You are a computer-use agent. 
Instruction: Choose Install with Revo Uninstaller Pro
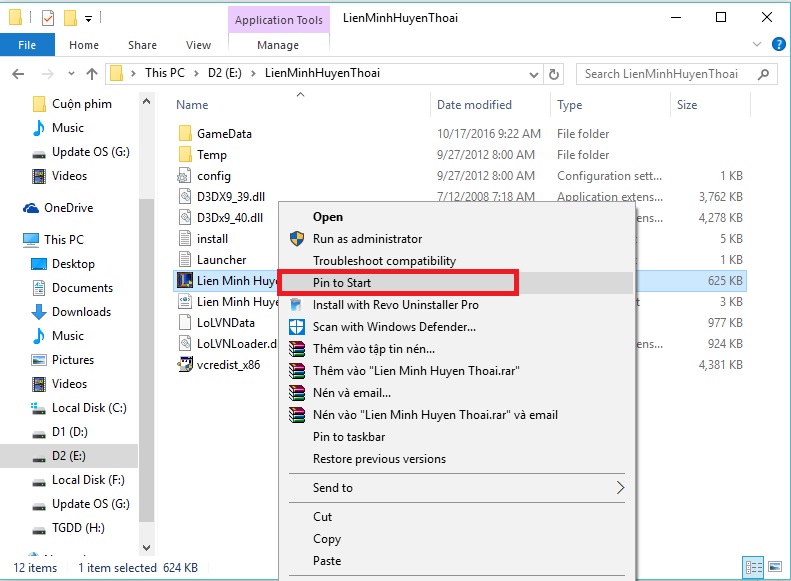[x=396, y=305]
